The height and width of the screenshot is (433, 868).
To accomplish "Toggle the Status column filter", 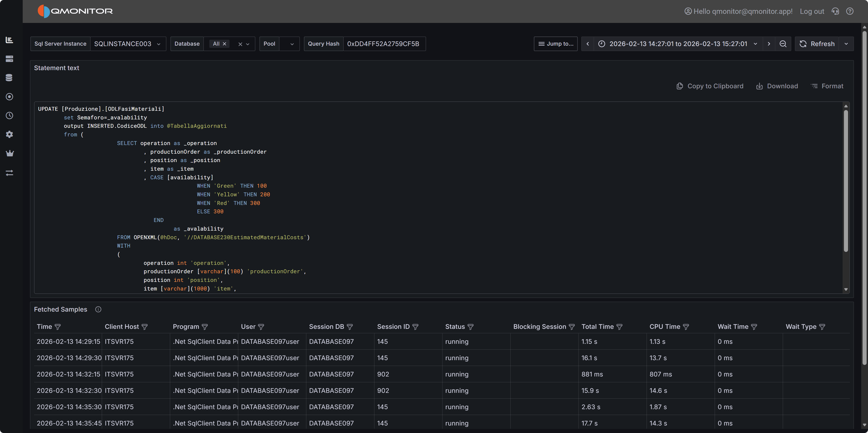I will click(471, 327).
